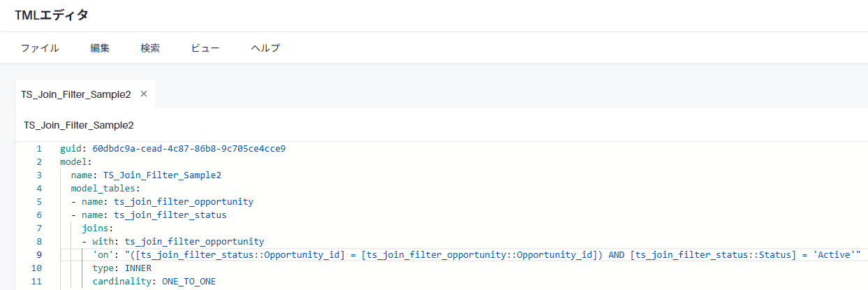Screen dimensions: 868x290
Task: Click line number 1 in the gutter
Action: coord(39,149)
